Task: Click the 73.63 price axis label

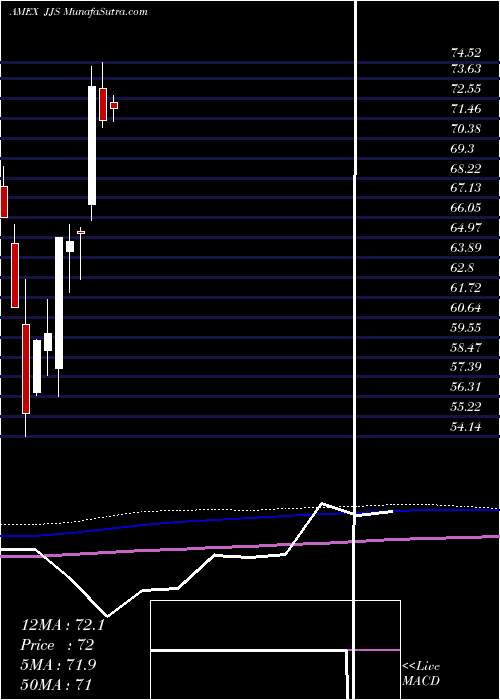Action: click(466, 69)
